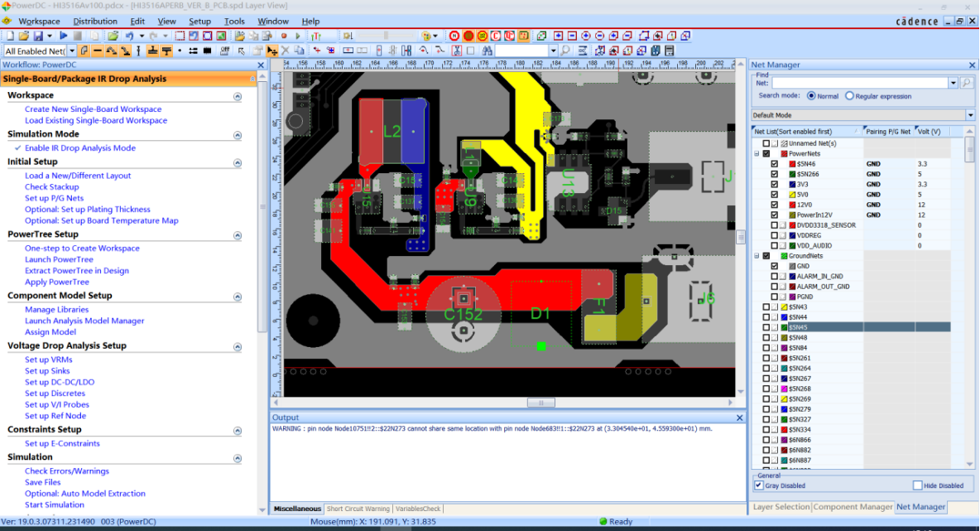Click the Open folder icon in the toolbar

coord(24,36)
